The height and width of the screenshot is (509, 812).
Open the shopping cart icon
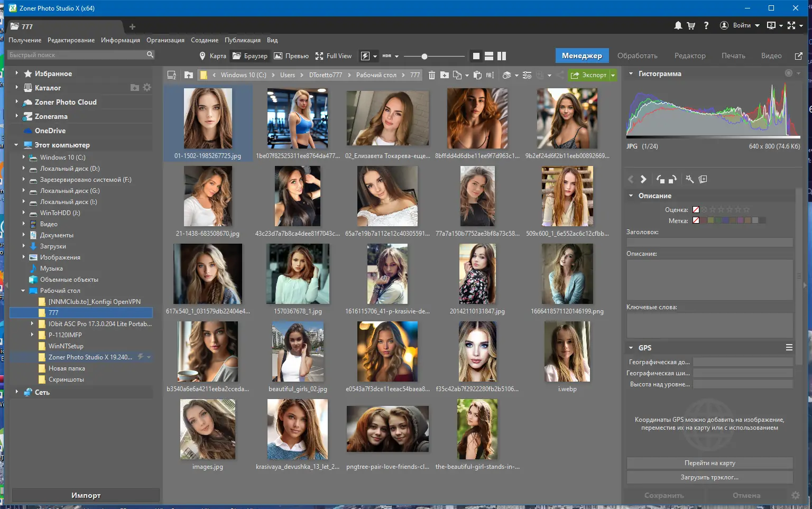pyautogui.click(x=691, y=25)
